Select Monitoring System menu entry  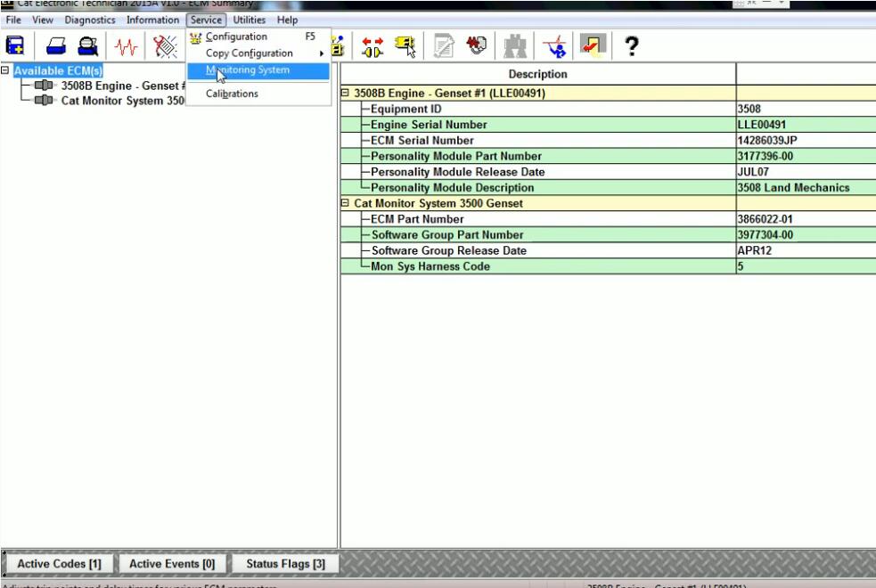coord(258,70)
